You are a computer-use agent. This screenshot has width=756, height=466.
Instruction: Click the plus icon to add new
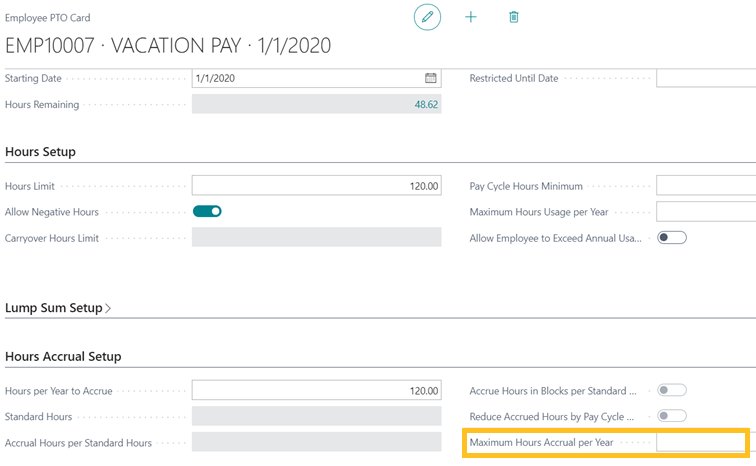471,17
